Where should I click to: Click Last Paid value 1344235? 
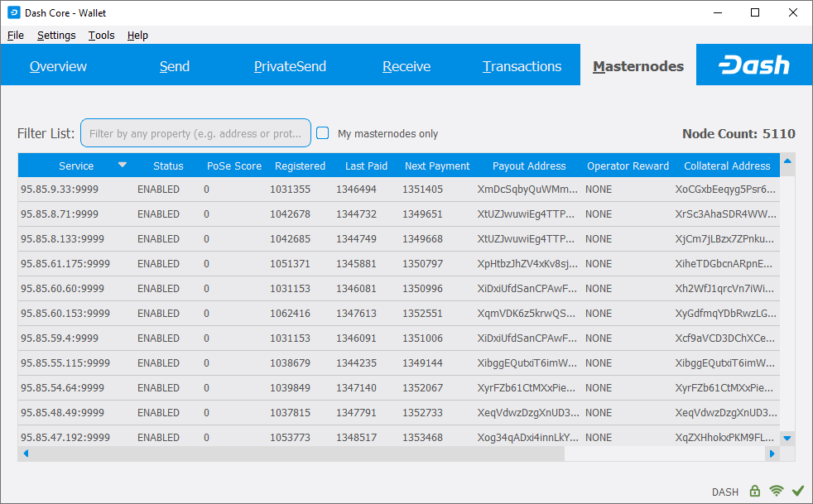(356, 363)
